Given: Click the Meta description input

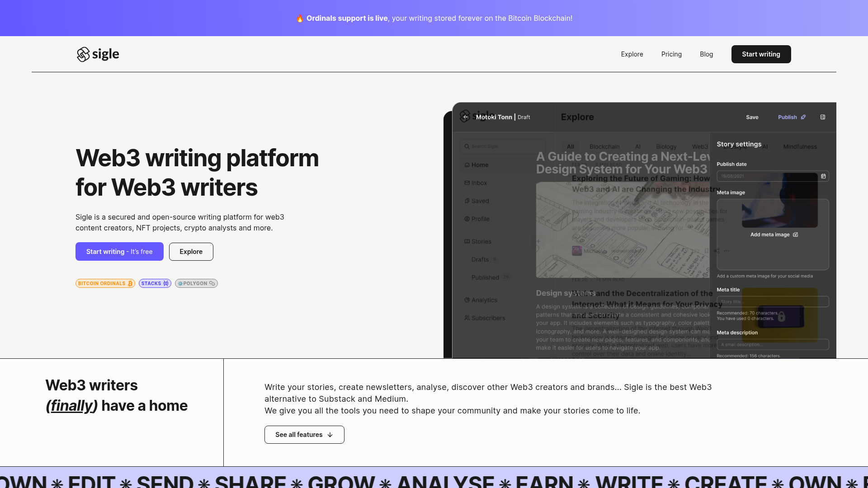Looking at the screenshot, I should click(x=773, y=344).
